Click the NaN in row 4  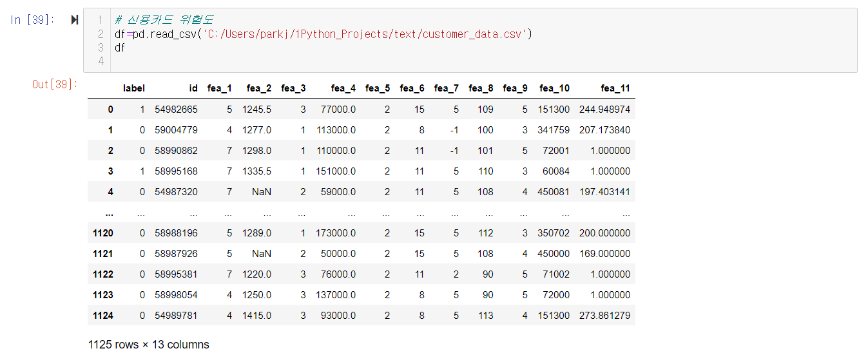[x=262, y=192]
